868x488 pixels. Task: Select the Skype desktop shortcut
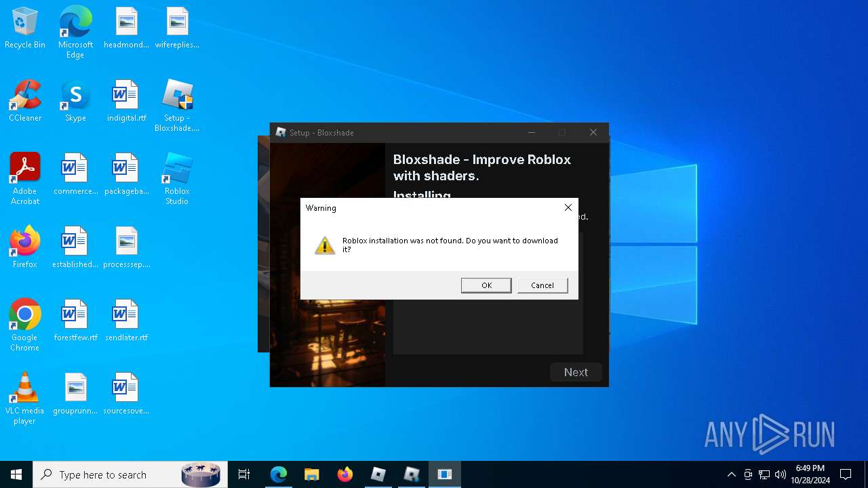75,102
